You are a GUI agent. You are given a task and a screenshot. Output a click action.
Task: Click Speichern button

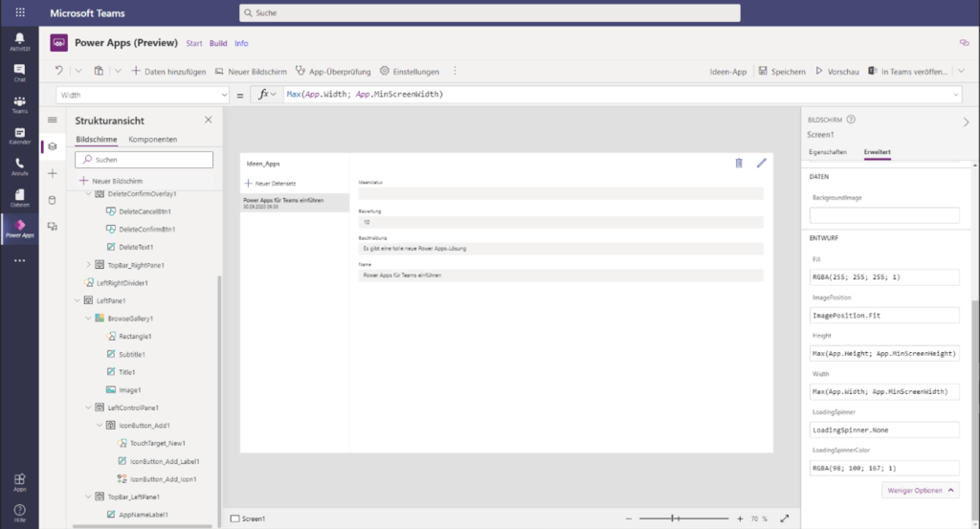(782, 71)
